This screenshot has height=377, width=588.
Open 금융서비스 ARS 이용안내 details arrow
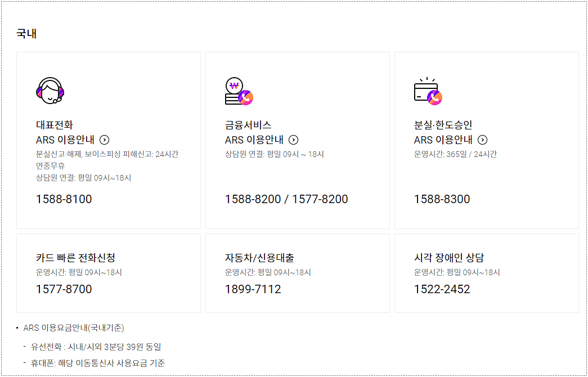coord(293,140)
